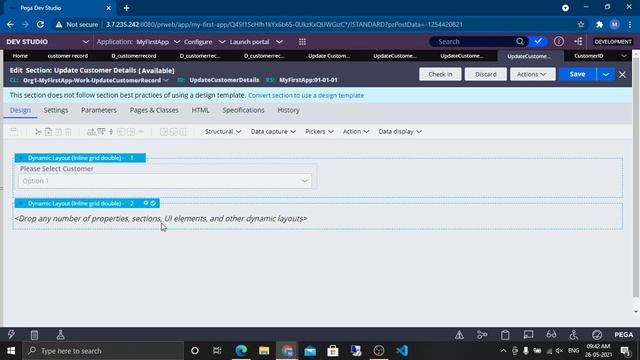Expand the Pickers dropdown

[x=319, y=131]
